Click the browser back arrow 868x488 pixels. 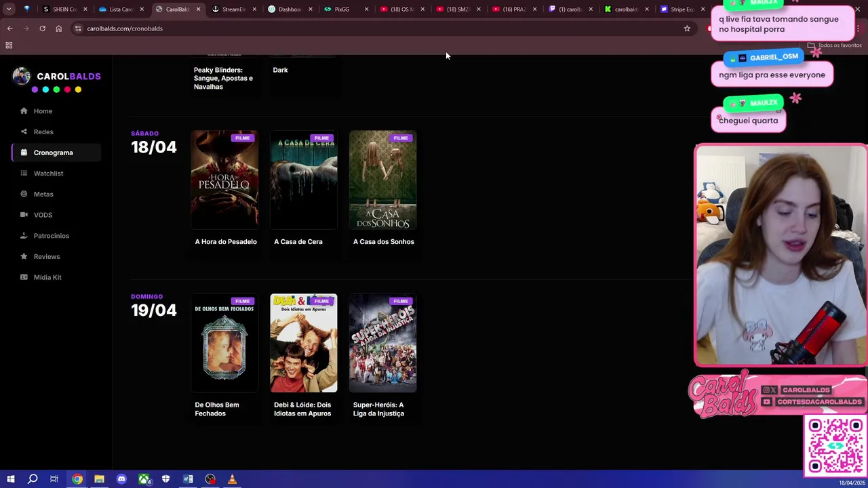10,28
